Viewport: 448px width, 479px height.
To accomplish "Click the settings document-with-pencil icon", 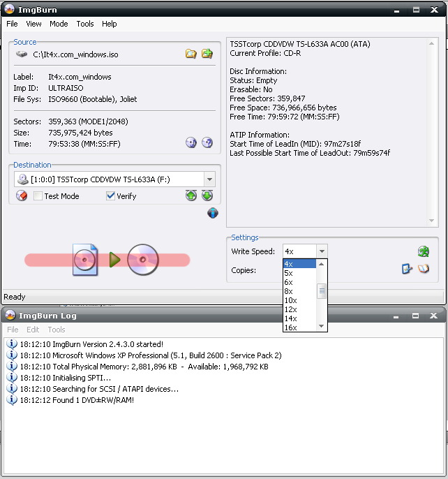I will pyautogui.click(x=407, y=269).
